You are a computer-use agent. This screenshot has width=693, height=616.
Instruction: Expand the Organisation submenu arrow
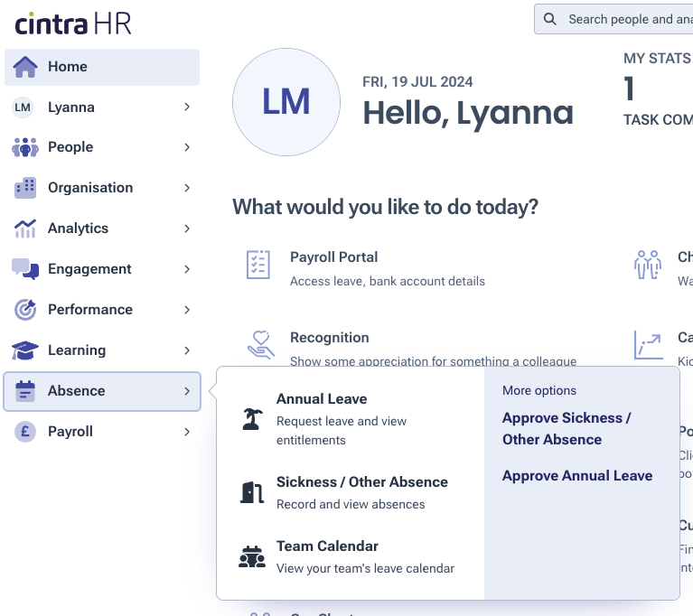[187, 188]
